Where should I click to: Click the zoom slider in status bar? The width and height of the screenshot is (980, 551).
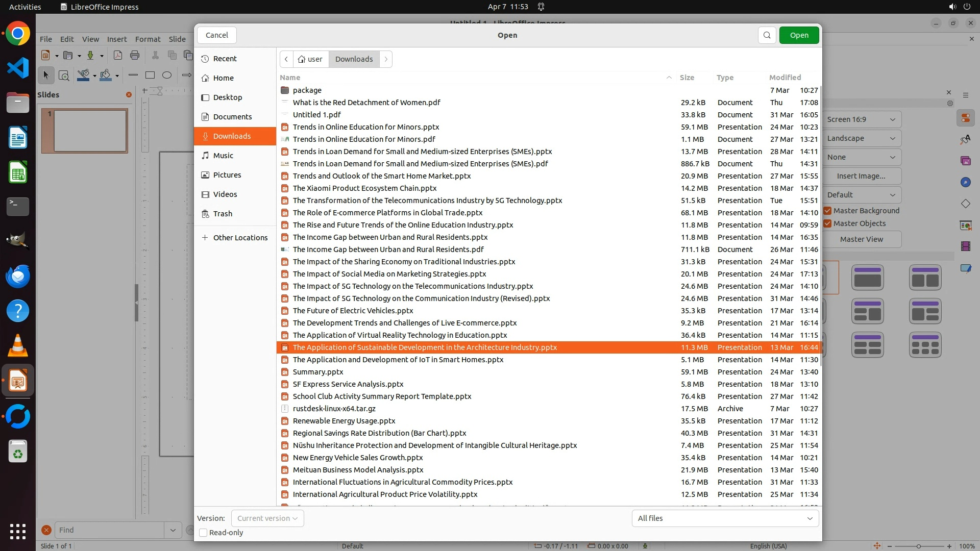tap(919, 546)
